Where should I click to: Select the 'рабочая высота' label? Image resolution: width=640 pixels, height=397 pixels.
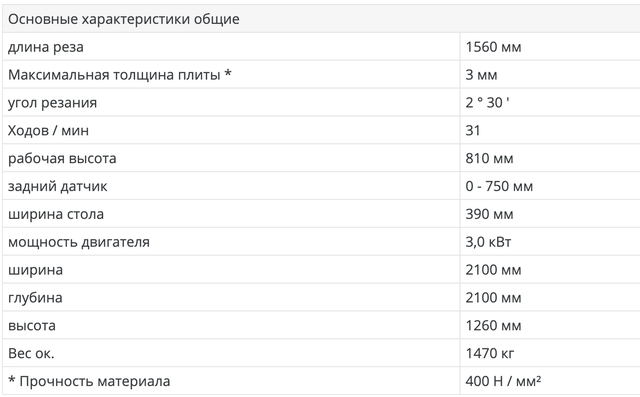pyautogui.click(x=62, y=158)
